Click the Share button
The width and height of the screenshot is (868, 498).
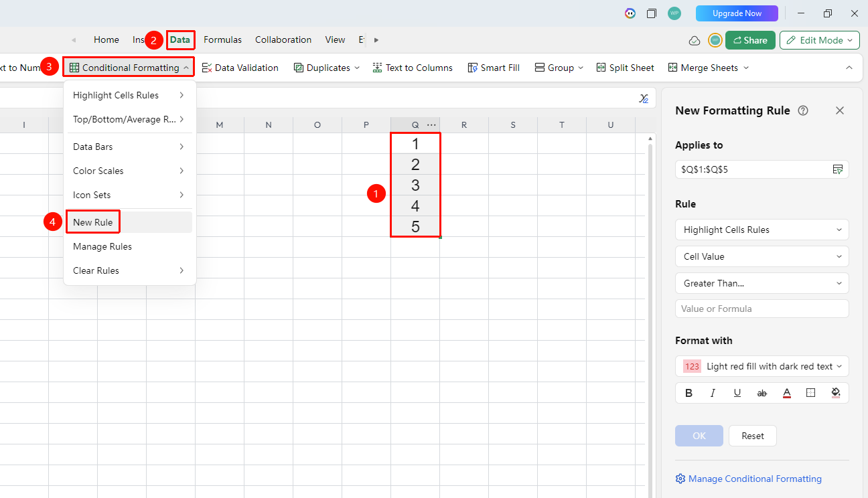[750, 40]
